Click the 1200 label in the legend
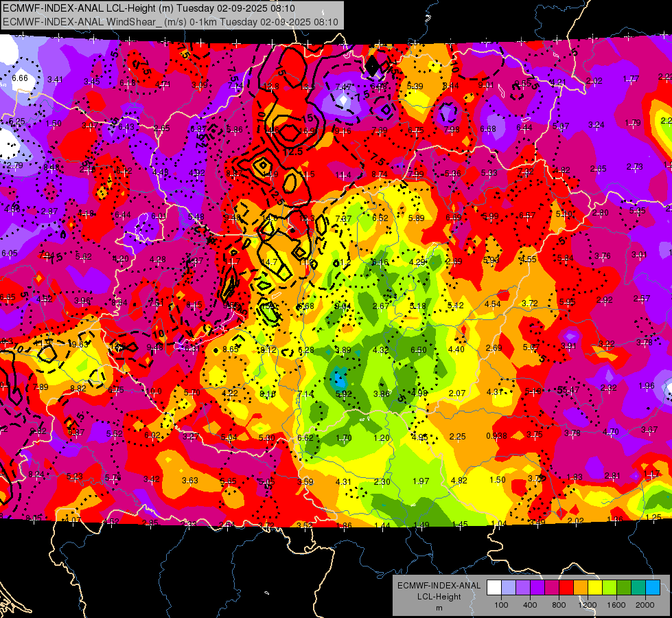This screenshot has width=672, height=618. 588,605
